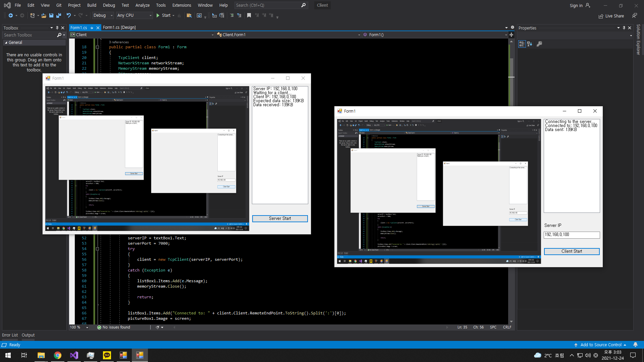The width and height of the screenshot is (644, 362).
Task: Click the Open File folder icon
Action: pyautogui.click(x=44, y=15)
